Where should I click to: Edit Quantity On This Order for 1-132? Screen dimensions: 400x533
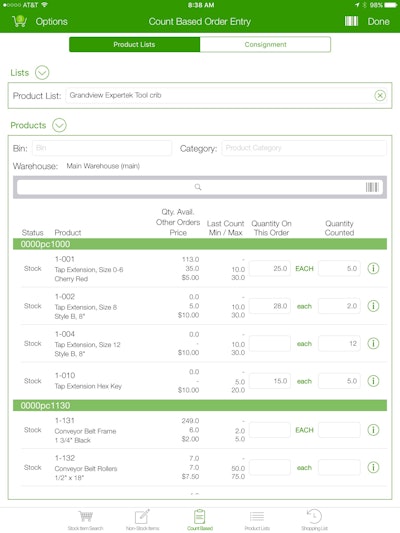click(x=270, y=467)
